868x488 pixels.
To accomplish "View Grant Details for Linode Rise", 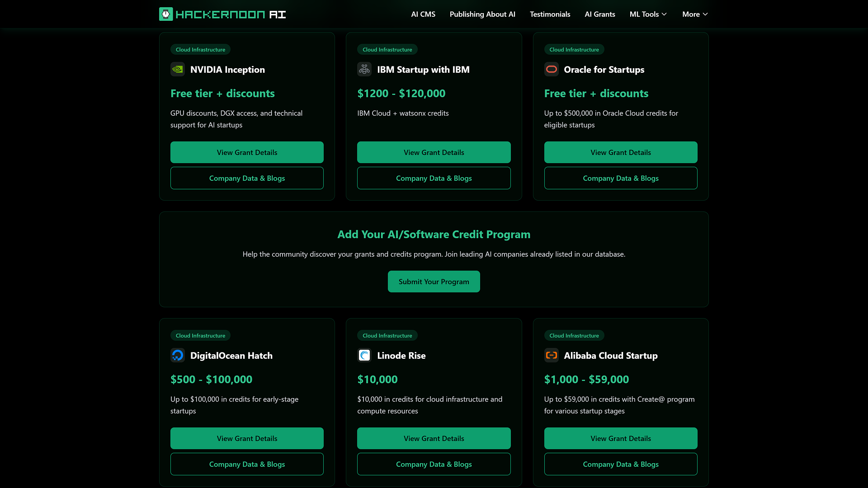I will 434,438.
